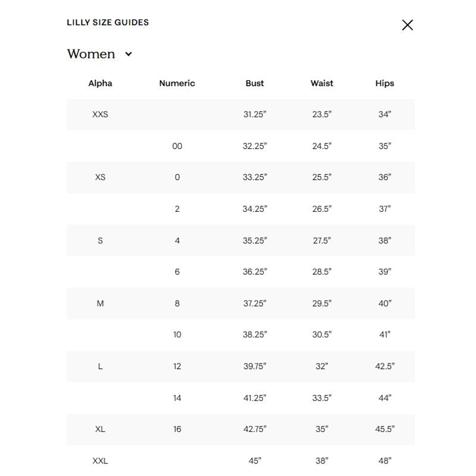Select the XXS size row label
Viewport: 476px width, 476px height.
pyautogui.click(x=100, y=114)
